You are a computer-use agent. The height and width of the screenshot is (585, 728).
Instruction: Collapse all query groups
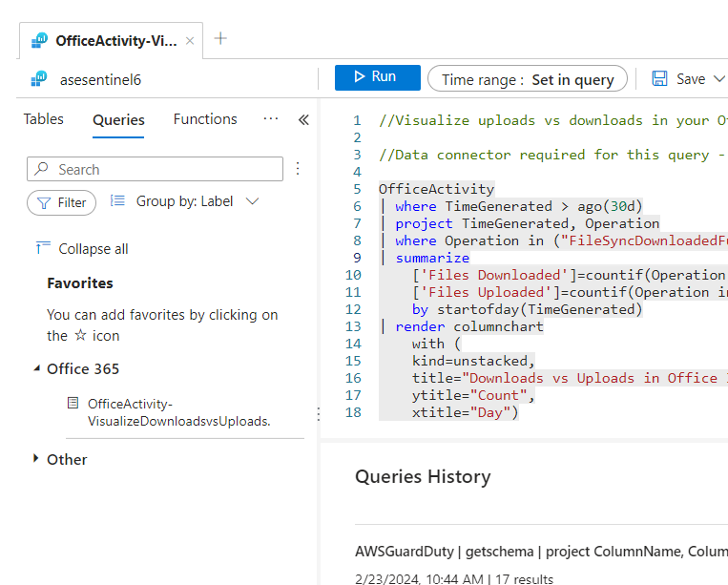pos(82,249)
